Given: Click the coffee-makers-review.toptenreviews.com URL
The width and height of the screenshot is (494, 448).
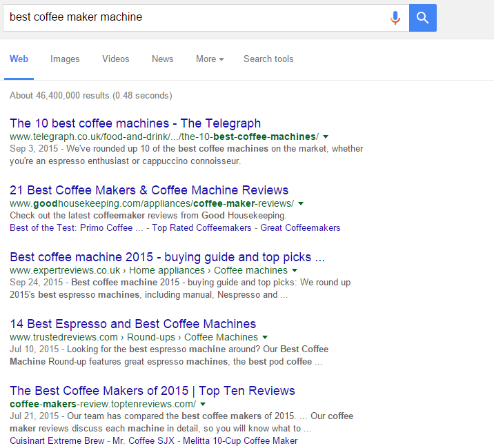Looking at the screenshot, I should point(103,404).
